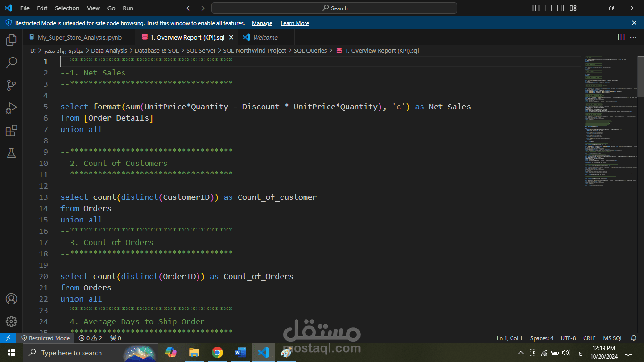644x362 pixels.
Task: Select the Overview Report (KPI).sql tab
Action: pos(187,37)
